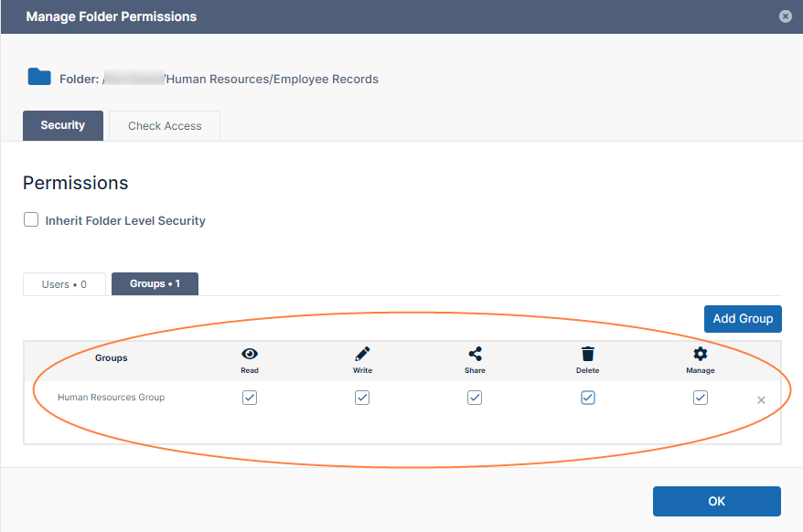The height and width of the screenshot is (532, 803).
Task: Click the Write pencil icon header
Action: click(x=362, y=355)
